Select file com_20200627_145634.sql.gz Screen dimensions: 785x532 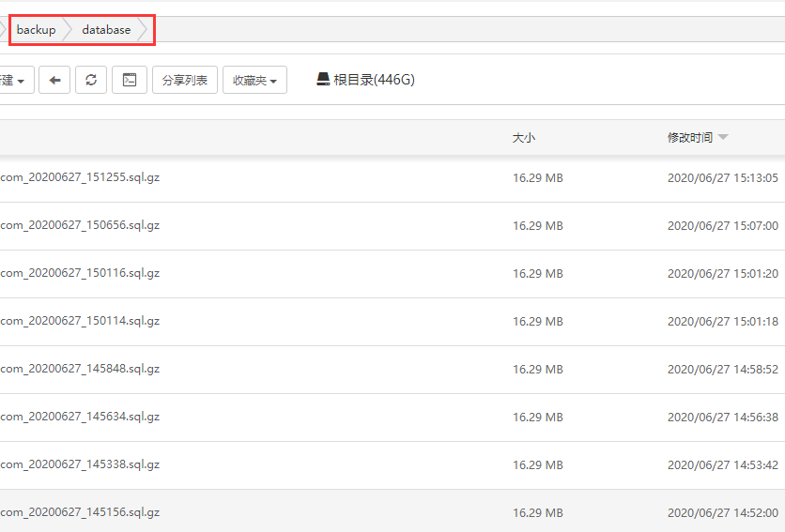[x=80, y=417]
